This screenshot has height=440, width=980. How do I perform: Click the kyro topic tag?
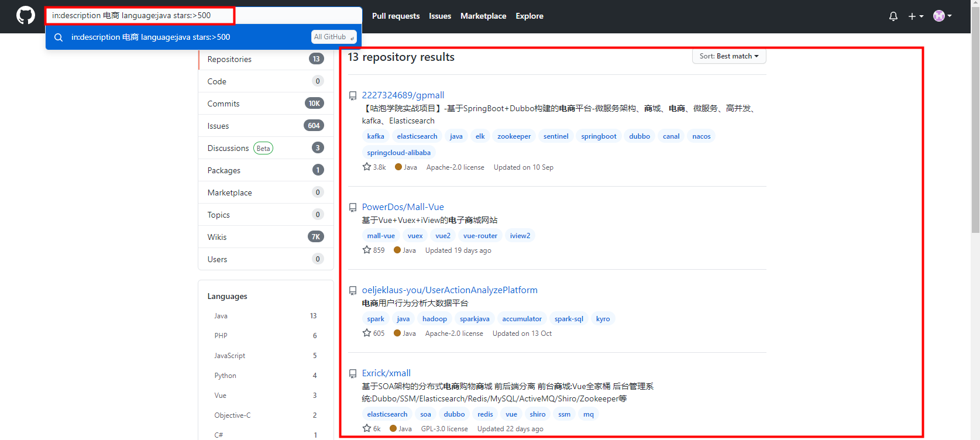[603, 319]
